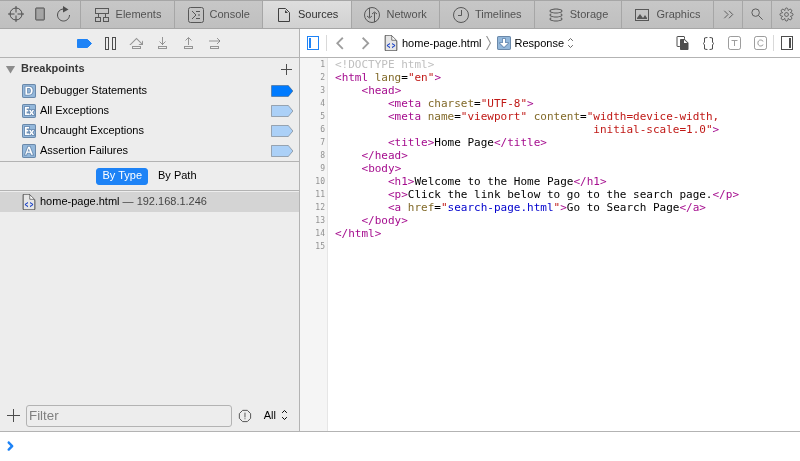Enable pretty print with curly braces icon

pyautogui.click(x=708, y=43)
